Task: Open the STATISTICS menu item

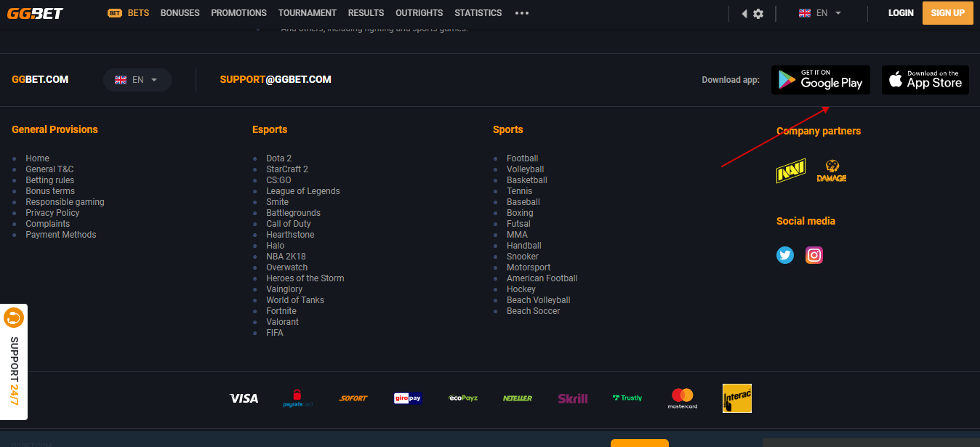Action: pos(478,13)
